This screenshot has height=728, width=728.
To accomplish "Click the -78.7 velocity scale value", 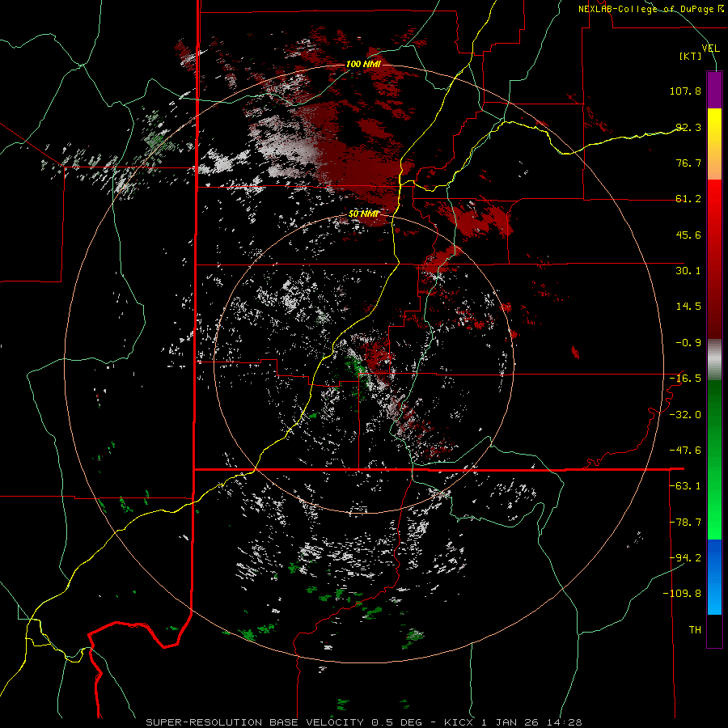I will click(x=685, y=523).
